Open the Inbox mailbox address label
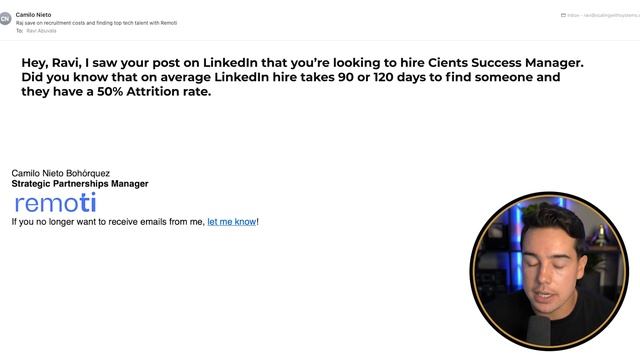640x360 pixels. click(x=603, y=15)
